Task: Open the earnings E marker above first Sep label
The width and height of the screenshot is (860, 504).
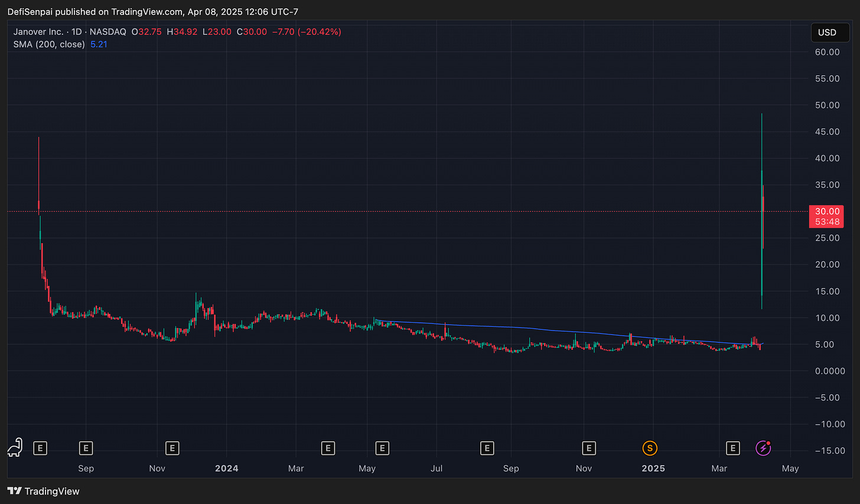Action: tap(86, 449)
